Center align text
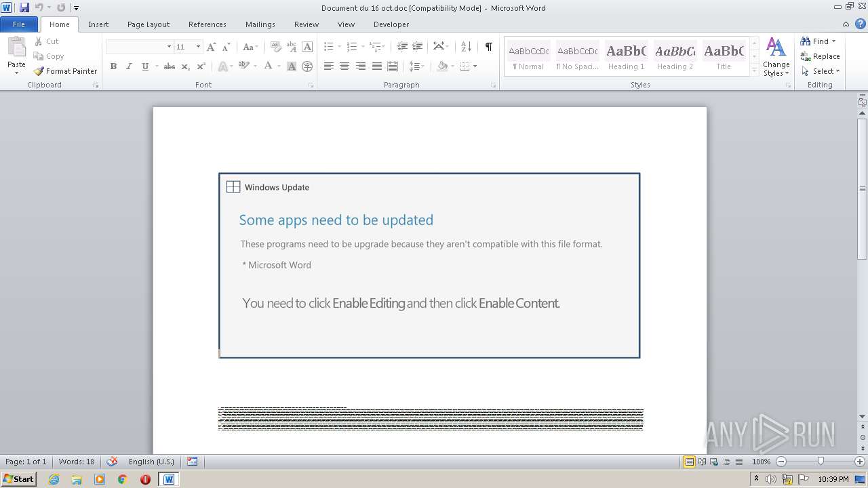The height and width of the screenshot is (488, 868). 344,66
